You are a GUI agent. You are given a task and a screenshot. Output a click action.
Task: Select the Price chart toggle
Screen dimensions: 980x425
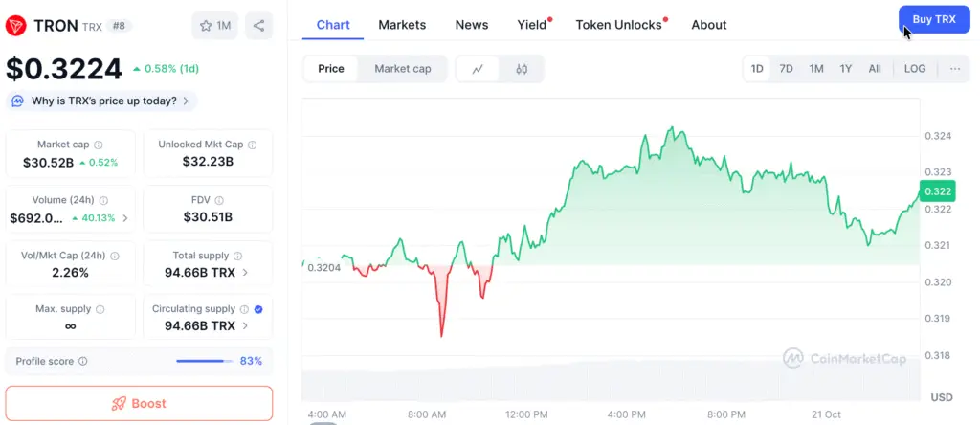click(331, 69)
